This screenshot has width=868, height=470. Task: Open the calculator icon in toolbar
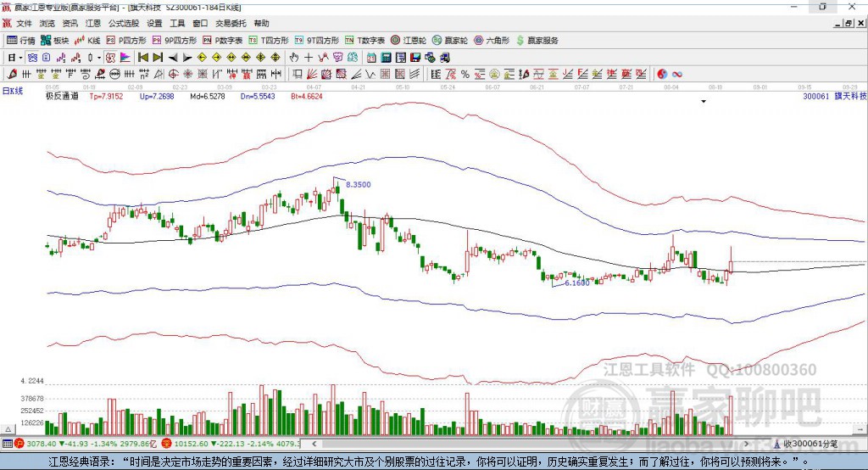(x=387, y=58)
